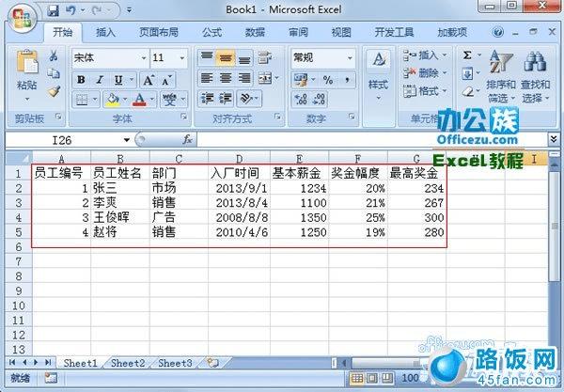Apply red font color A
The width and height of the screenshot is (564, 392).
(139, 100)
